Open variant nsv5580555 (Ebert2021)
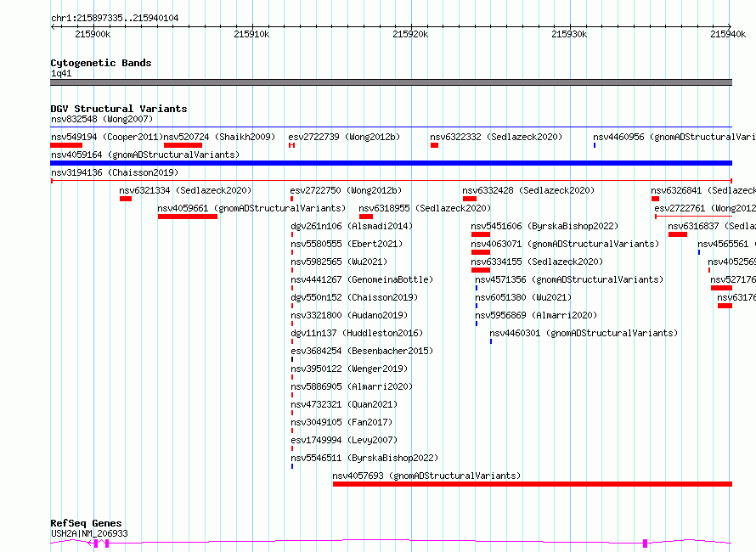 [347, 244]
